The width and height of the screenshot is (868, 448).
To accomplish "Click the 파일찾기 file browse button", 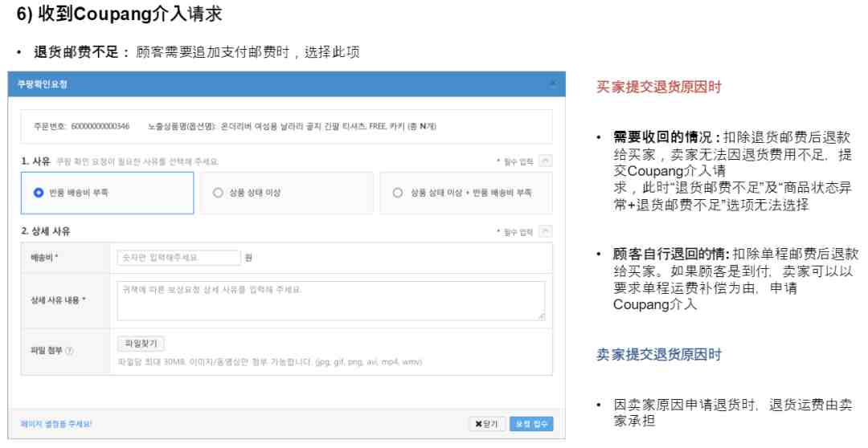I will tap(141, 344).
